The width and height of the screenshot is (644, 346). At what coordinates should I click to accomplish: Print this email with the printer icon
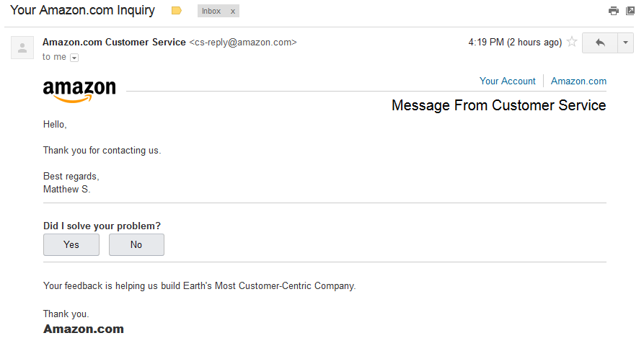pos(613,11)
